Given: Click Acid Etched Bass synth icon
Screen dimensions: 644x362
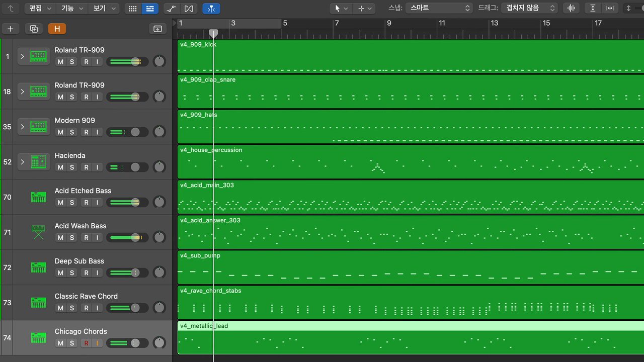Looking at the screenshot, I should (38, 197).
